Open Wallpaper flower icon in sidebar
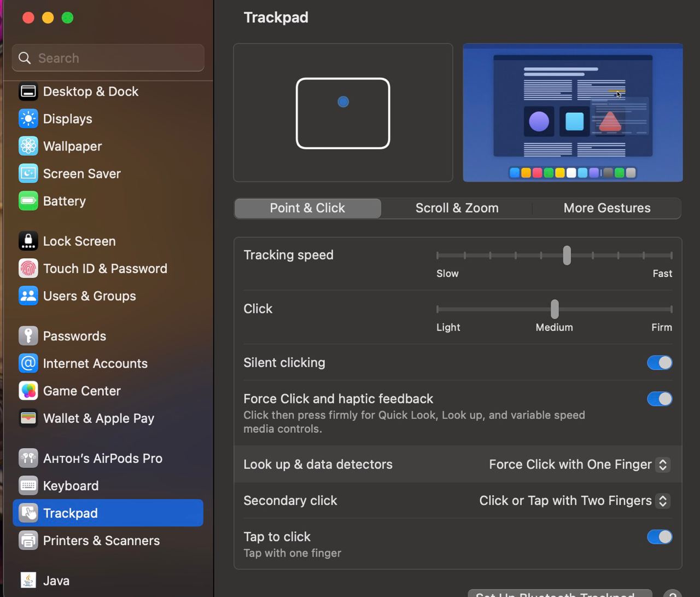This screenshot has width=700, height=597. pyautogui.click(x=28, y=146)
